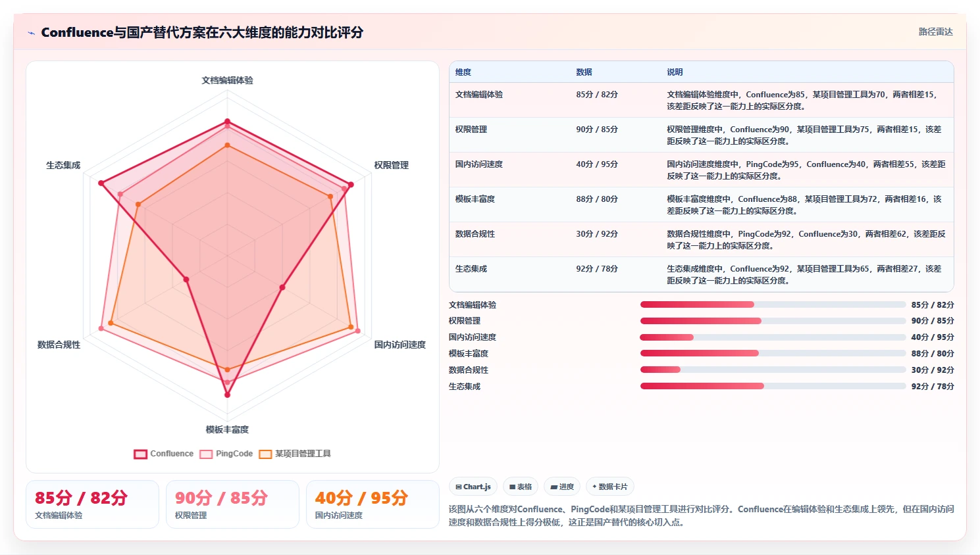
Task: Click the 文档编辑体验 progress bar
Action: [773, 304]
